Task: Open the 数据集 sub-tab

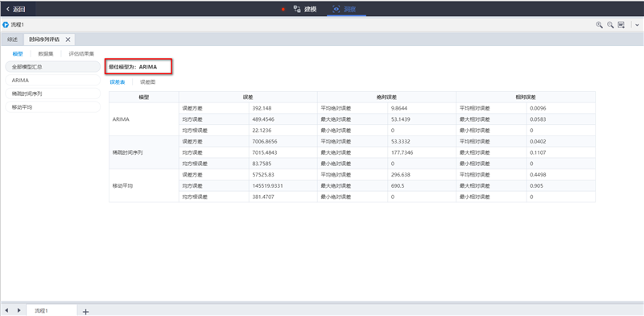Action: pyautogui.click(x=46, y=53)
